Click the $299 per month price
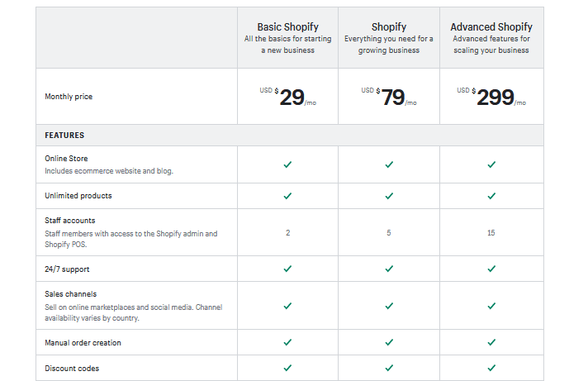The width and height of the screenshot is (588, 381). tap(491, 97)
